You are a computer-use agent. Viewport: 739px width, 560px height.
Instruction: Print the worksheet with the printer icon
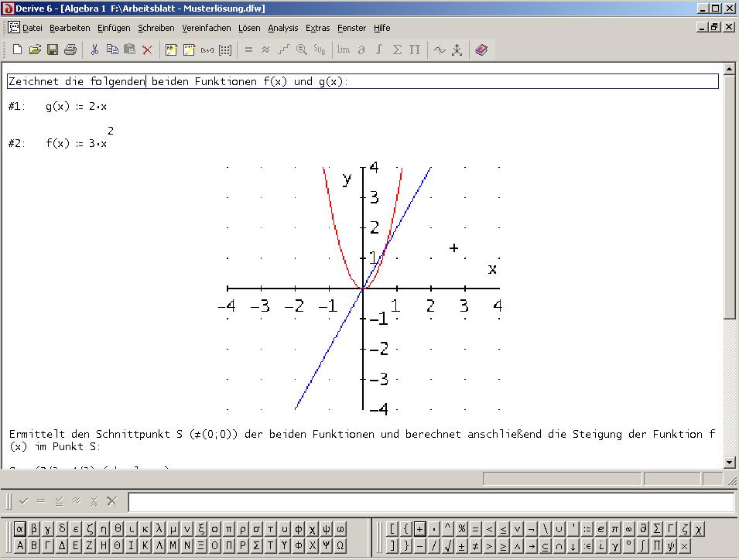click(70, 50)
